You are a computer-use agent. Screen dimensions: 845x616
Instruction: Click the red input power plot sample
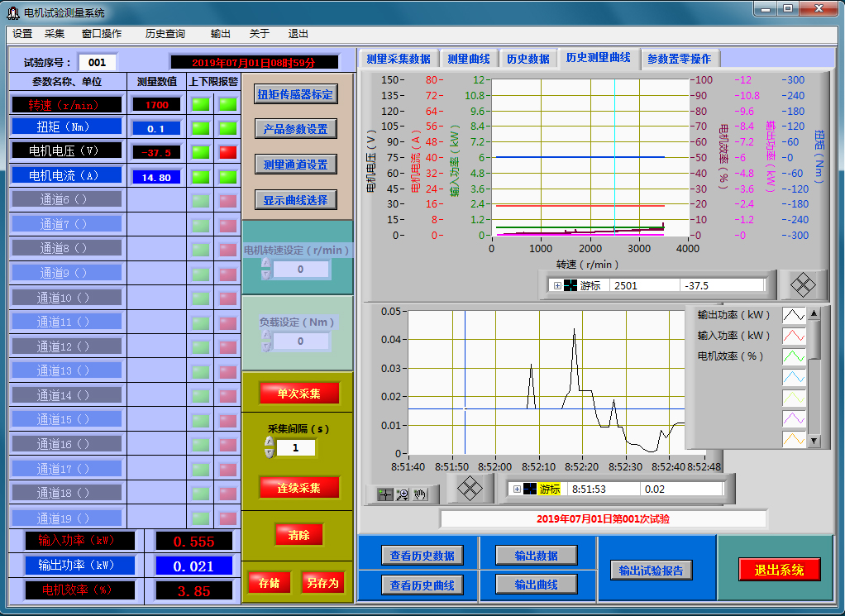tap(793, 336)
